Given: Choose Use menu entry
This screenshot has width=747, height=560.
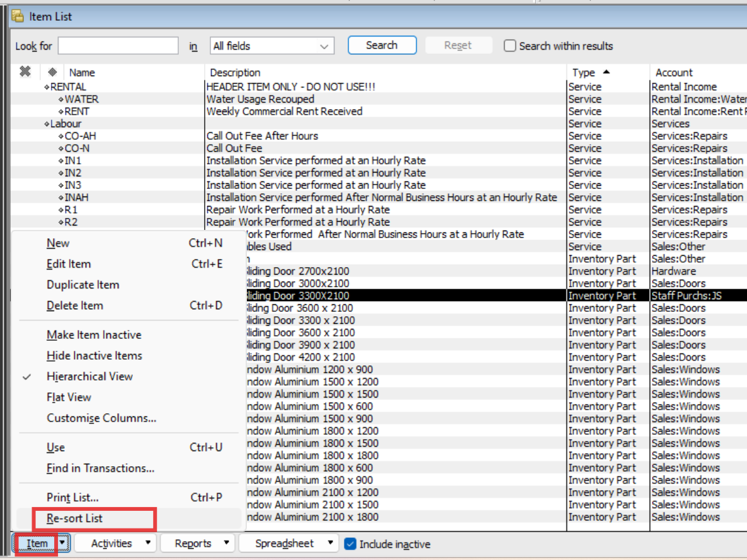Looking at the screenshot, I should (128, 447).
